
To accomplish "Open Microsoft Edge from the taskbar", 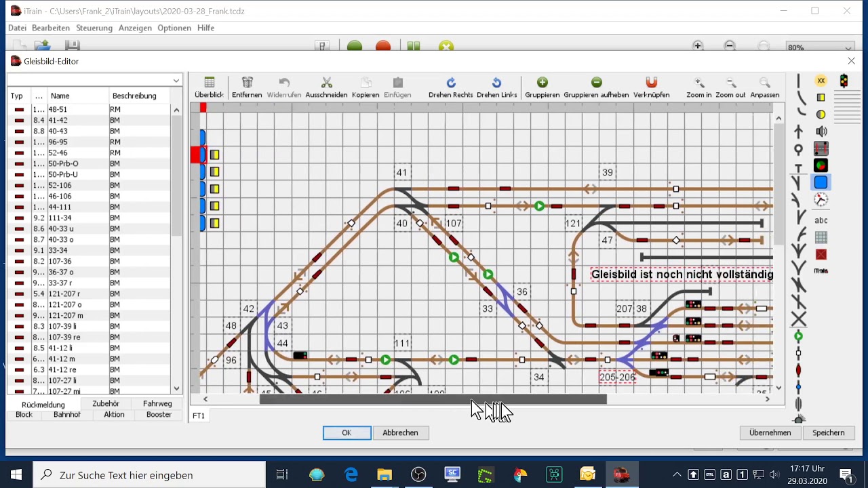I will coord(351,475).
